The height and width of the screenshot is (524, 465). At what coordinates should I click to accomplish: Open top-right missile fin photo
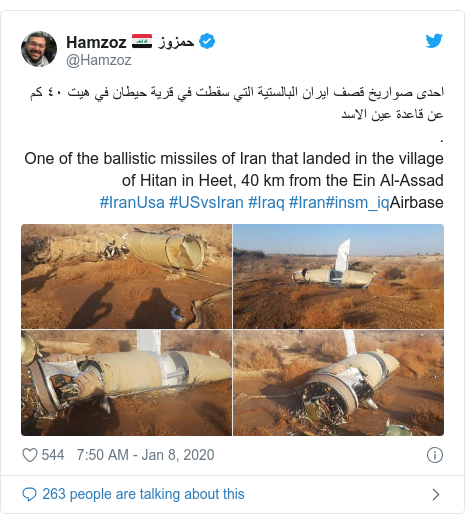(338, 276)
